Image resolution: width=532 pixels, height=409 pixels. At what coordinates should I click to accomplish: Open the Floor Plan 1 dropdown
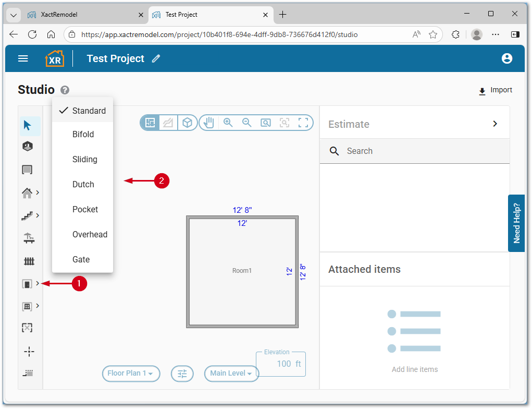click(131, 374)
